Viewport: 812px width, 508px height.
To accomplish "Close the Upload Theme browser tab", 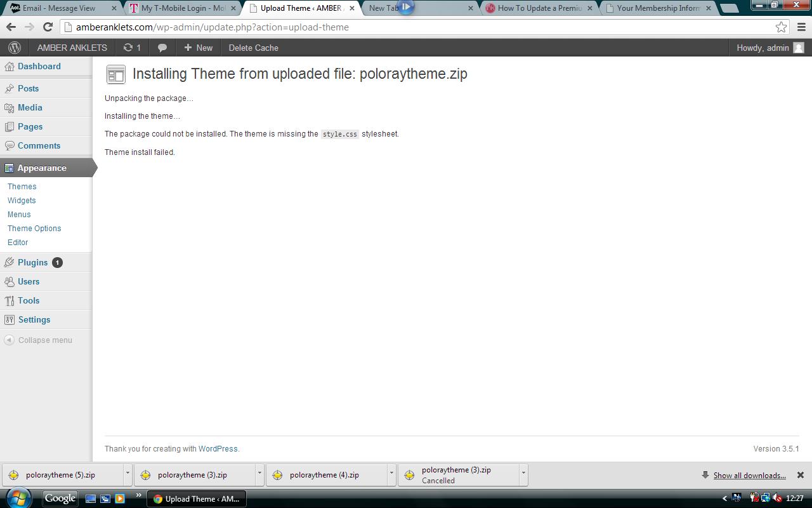I will [352, 8].
